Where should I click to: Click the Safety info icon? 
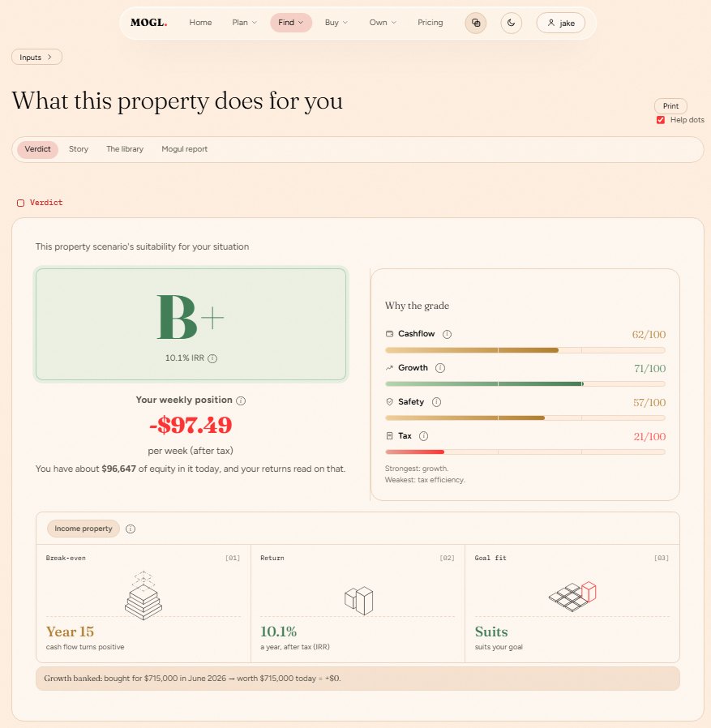tap(436, 402)
